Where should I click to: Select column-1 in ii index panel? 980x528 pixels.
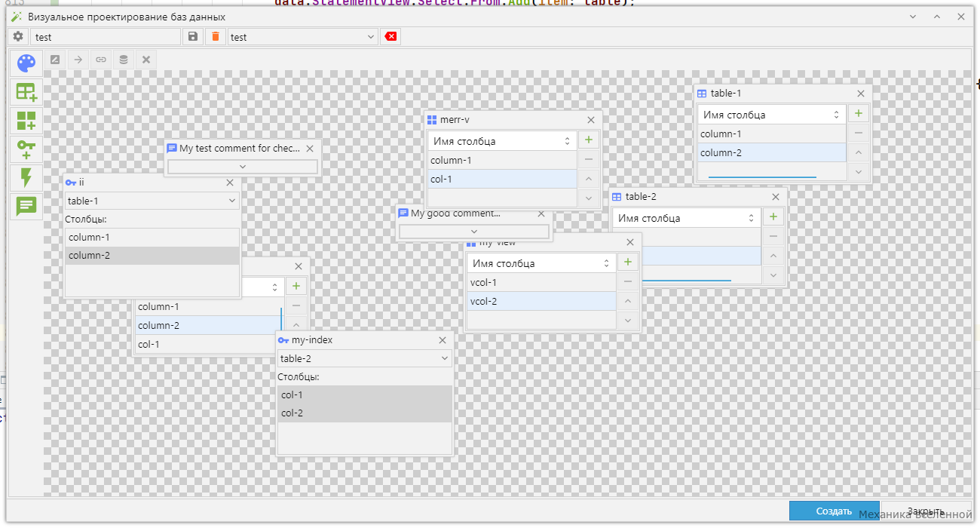(152, 237)
